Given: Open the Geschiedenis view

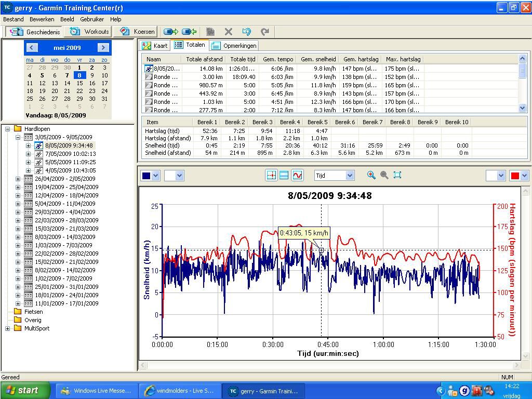Looking at the screenshot, I should click(34, 32).
